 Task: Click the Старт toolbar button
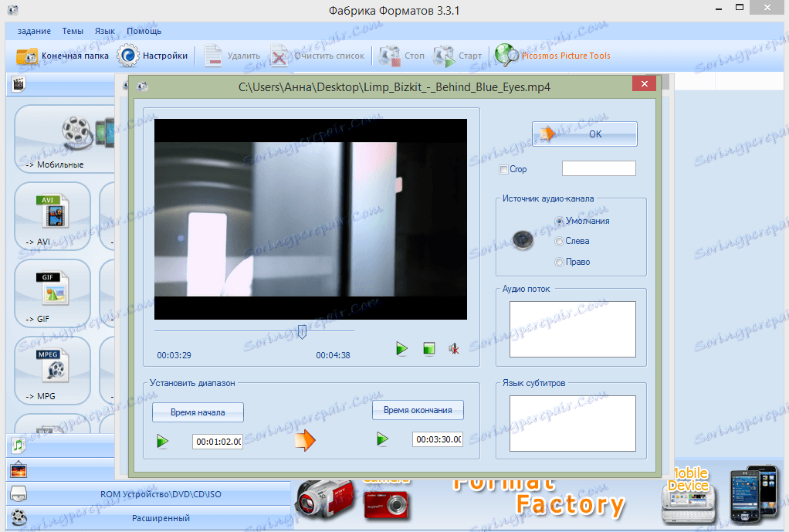[x=457, y=56]
